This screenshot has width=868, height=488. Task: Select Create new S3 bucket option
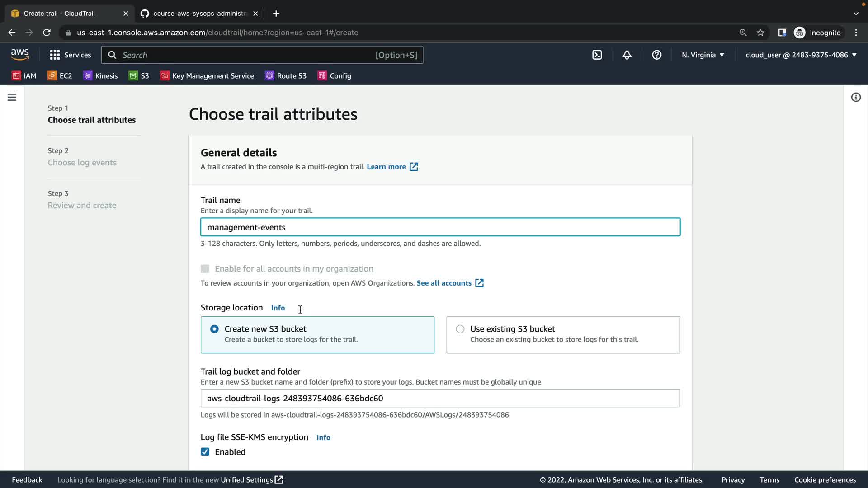(x=214, y=329)
